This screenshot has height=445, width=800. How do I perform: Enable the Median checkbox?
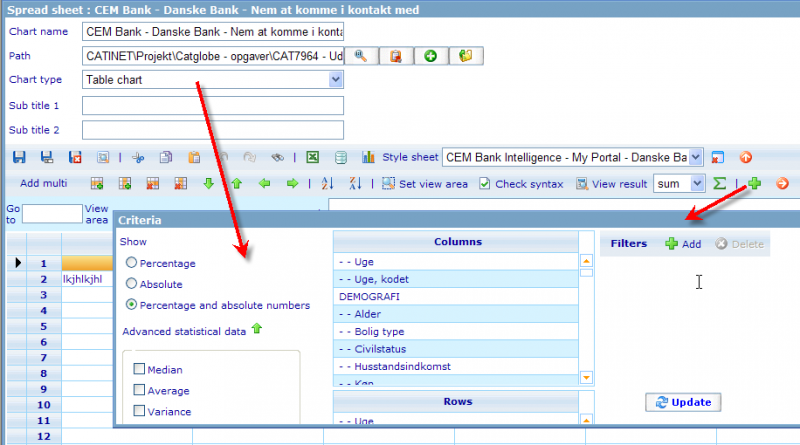(x=139, y=369)
